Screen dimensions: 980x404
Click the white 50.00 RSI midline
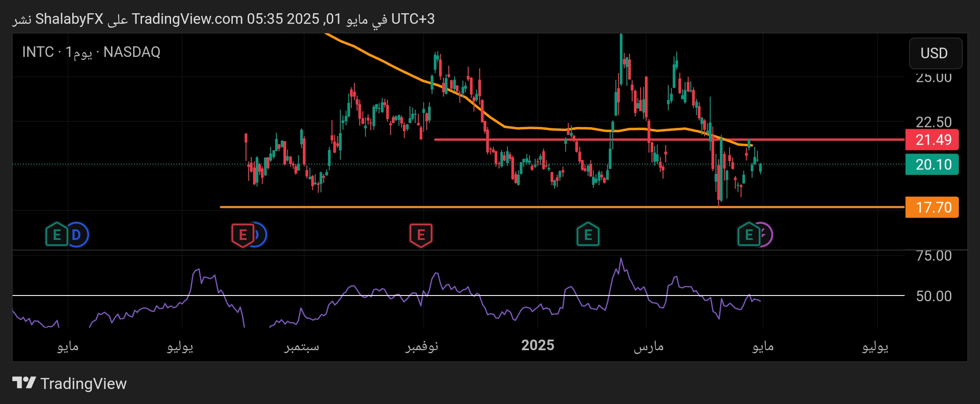coord(458,295)
